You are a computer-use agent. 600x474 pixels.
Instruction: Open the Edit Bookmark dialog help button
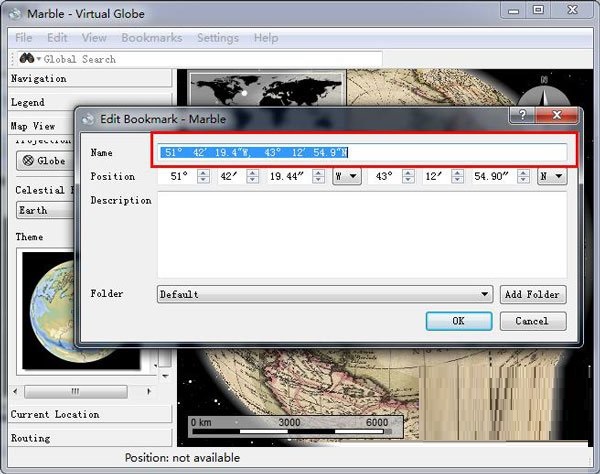click(x=522, y=115)
